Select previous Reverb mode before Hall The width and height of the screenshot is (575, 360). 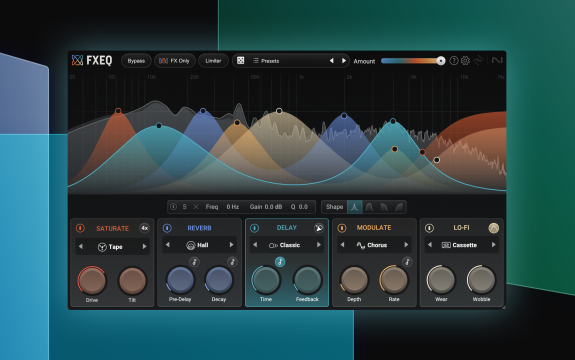(x=168, y=245)
